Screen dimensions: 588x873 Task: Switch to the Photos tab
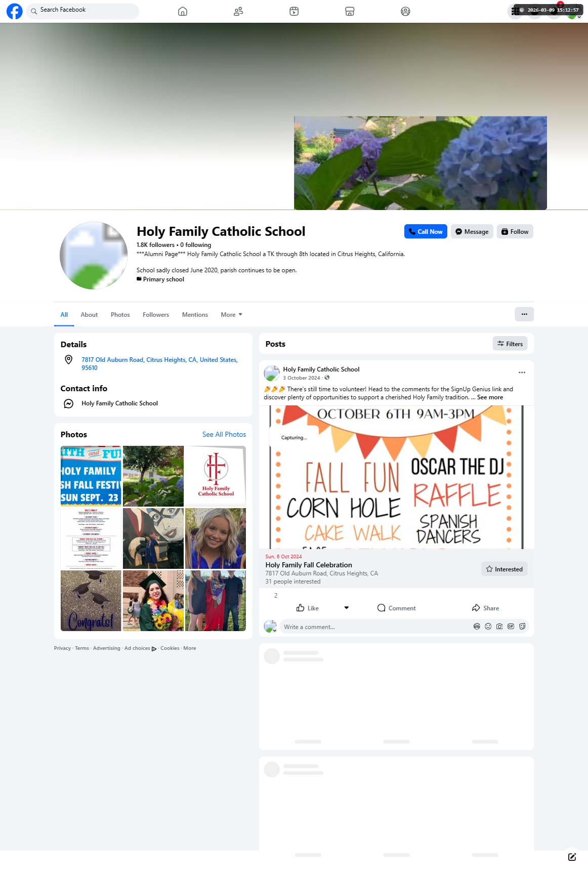coord(120,315)
